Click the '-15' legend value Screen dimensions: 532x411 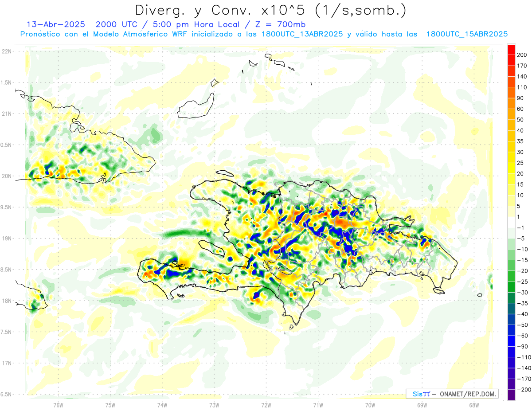point(522,260)
